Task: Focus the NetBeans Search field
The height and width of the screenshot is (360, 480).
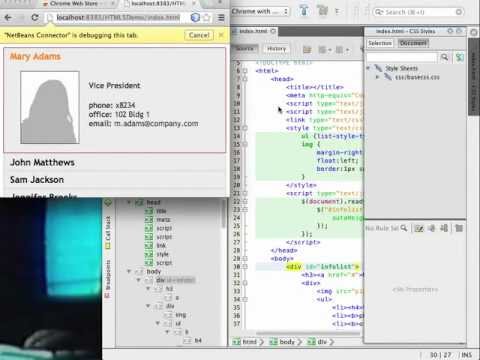Action: 418,12
